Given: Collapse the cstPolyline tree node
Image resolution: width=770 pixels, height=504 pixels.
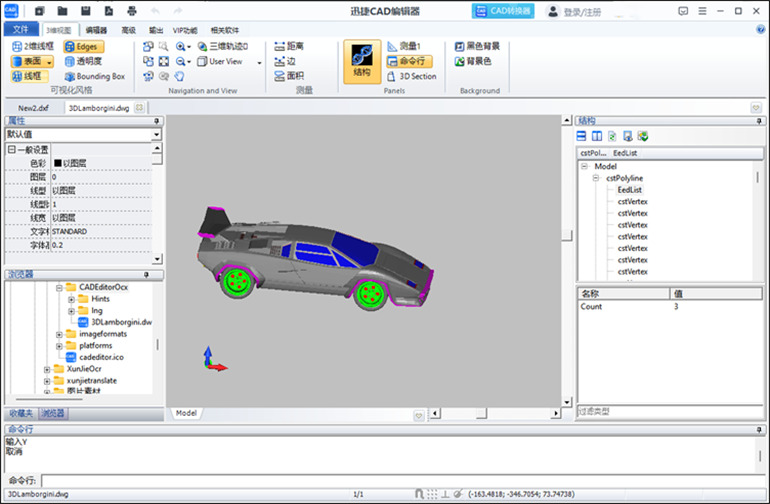Looking at the screenshot, I should 594,178.
